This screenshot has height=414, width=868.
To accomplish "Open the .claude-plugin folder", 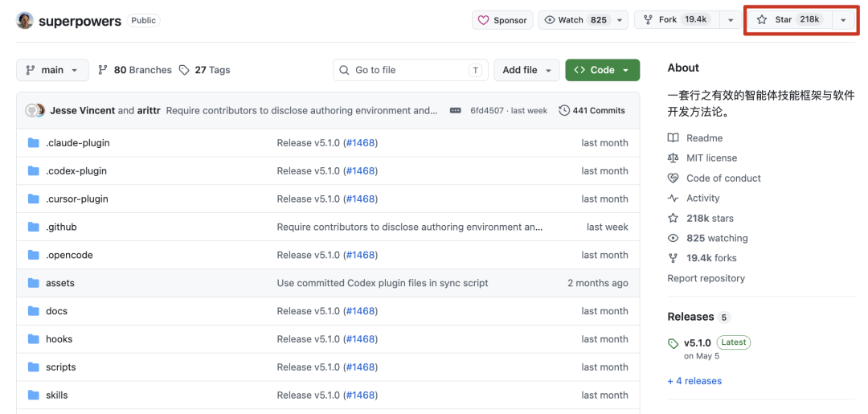I will pyautogui.click(x=77, y=143).
